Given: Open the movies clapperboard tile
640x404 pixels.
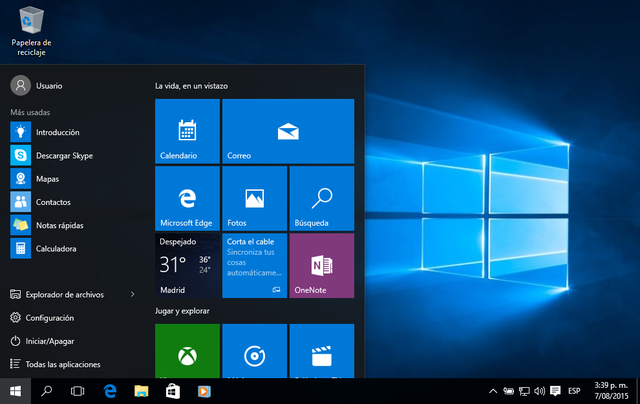Looking at the screenshot, I should coord(322,351).
